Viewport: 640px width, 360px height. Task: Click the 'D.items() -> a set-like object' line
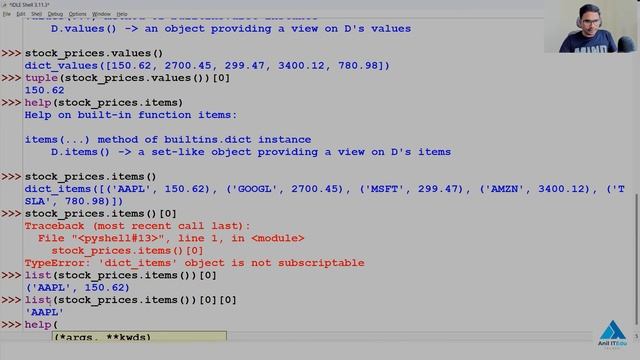pyautogui.click(x=251, y=152)
